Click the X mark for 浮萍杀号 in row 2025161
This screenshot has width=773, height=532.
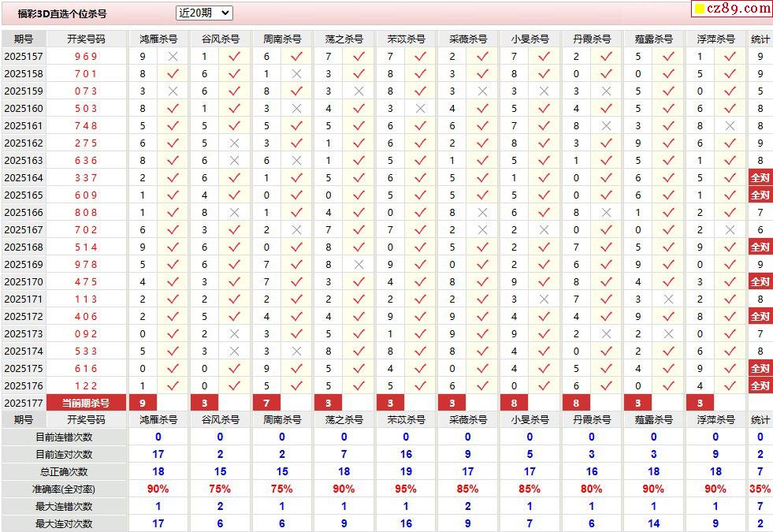pyautogui.click(x=730, y=126)
